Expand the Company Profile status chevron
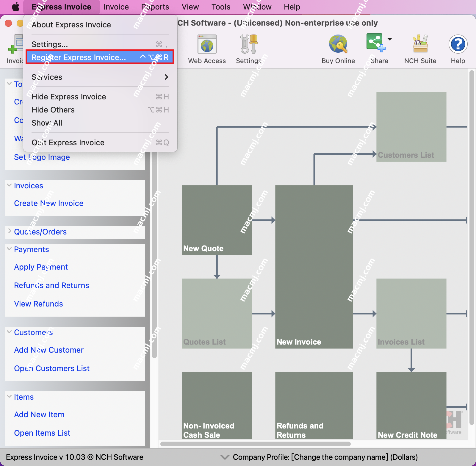476x466 pixels. pos(225,457)
